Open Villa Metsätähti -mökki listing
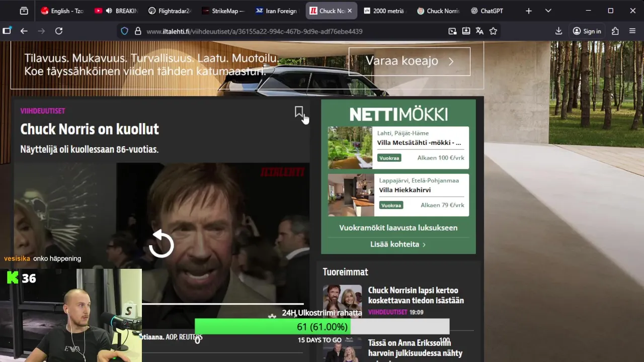 419,143
